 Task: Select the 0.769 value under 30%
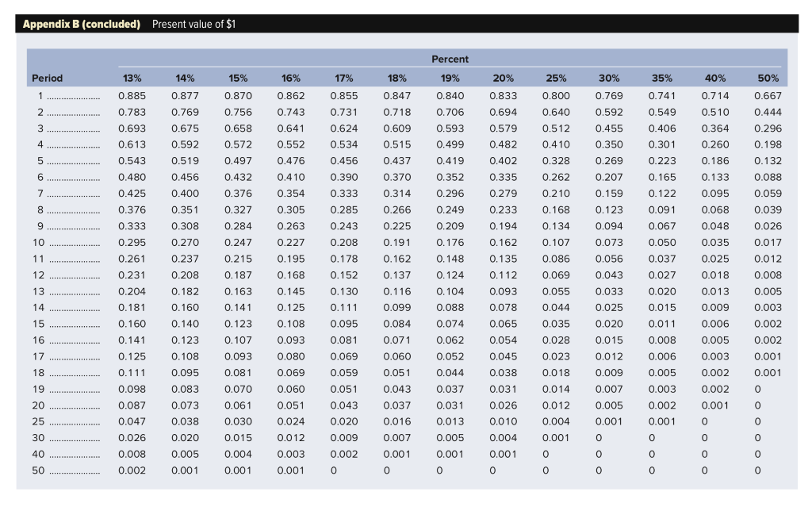tap(605, 95)
